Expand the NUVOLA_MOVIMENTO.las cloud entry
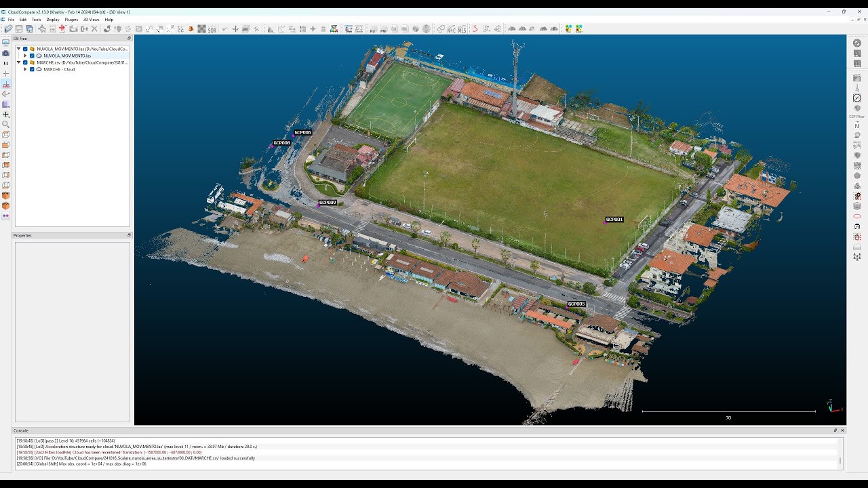Viewport: 868px width, 488px height. point(25,56)
